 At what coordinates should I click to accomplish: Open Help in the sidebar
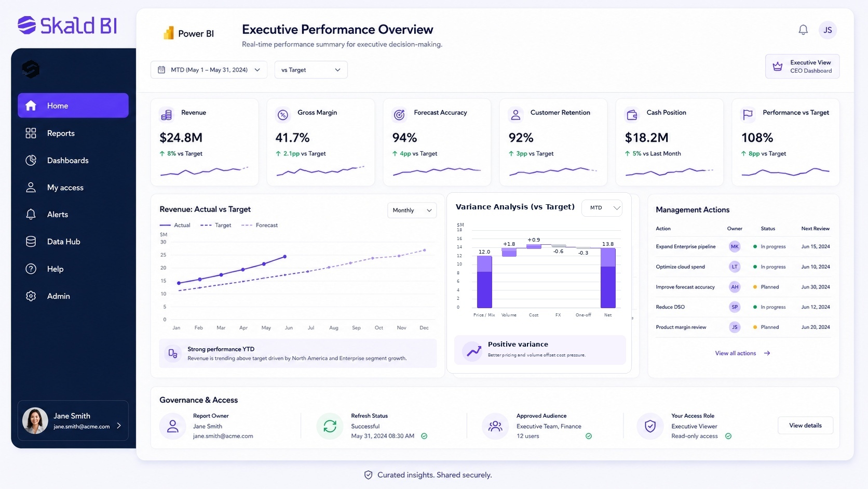(x=73, y=269)
